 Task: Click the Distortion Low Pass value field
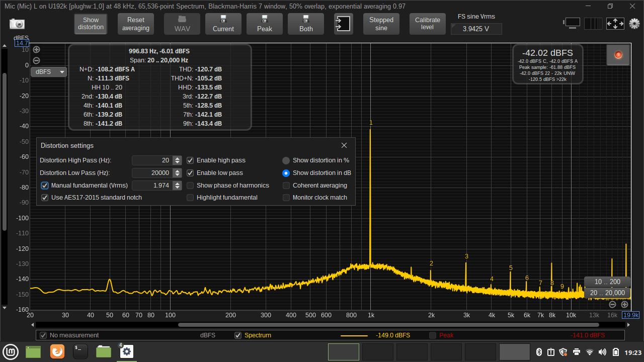click(x=152, y=173)
